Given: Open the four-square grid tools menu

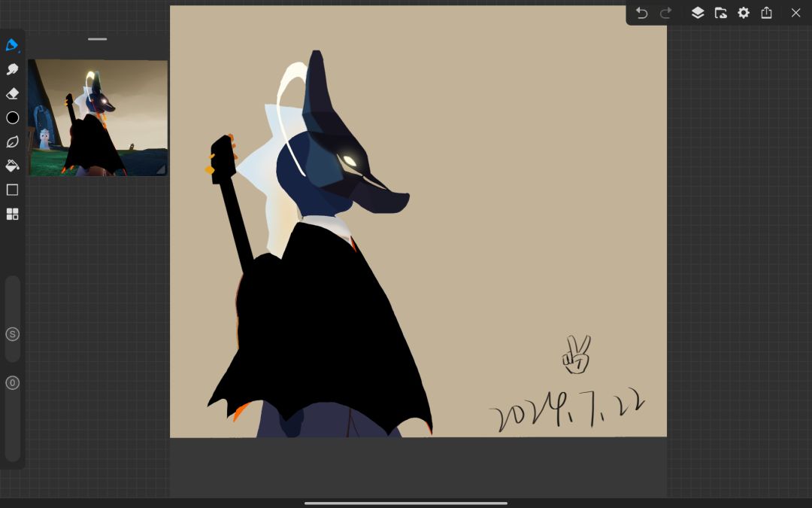Looking at the screenshot, I should click(13, 214).
